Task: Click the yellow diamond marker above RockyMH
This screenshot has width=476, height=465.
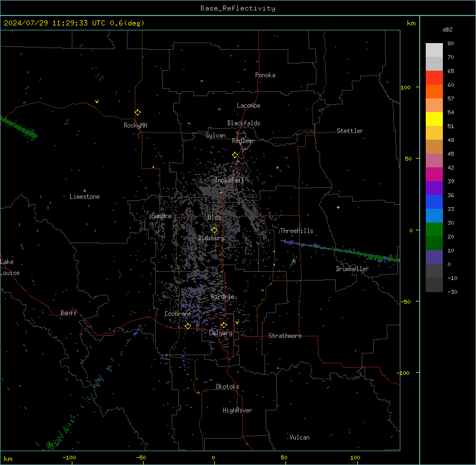Action: tap(138, 112)
